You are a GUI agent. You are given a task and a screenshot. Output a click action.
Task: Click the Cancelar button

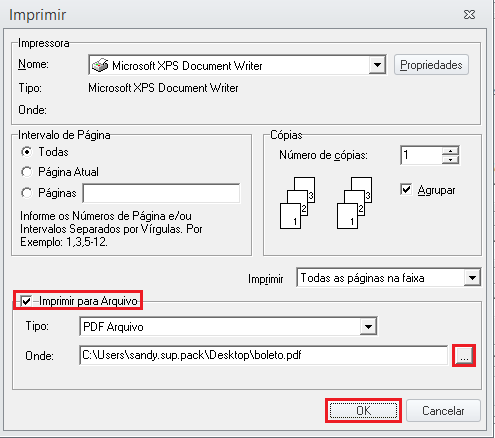point(443,411)
